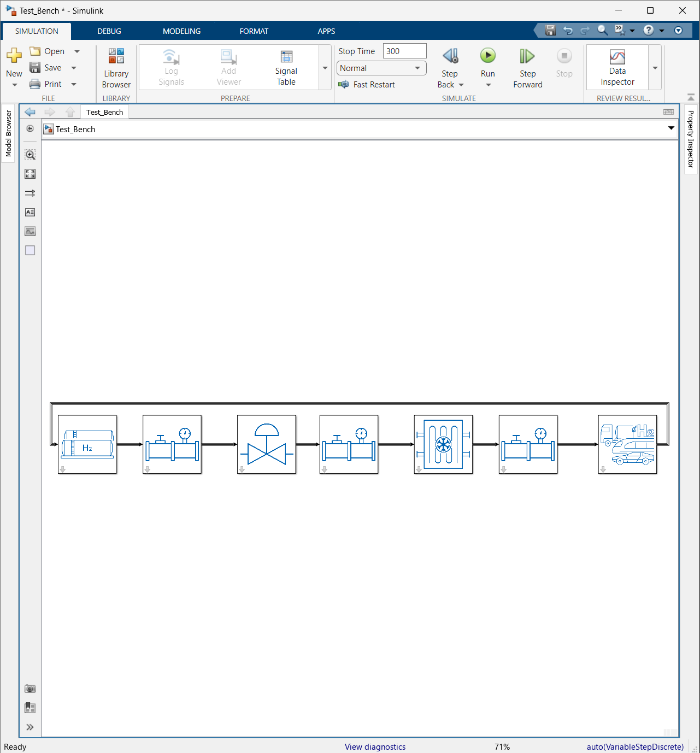Open the Signal Table
700x753 pixels.
click(x=286, y=68)
